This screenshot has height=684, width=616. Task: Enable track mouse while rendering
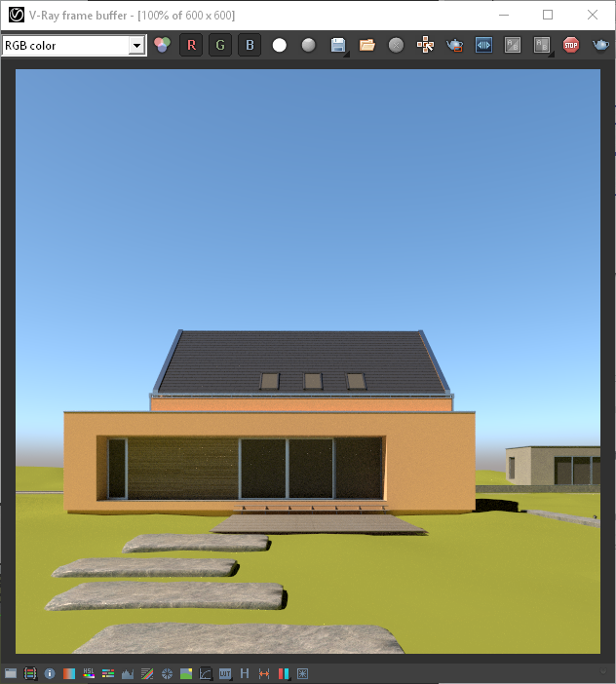pos(425,45)
